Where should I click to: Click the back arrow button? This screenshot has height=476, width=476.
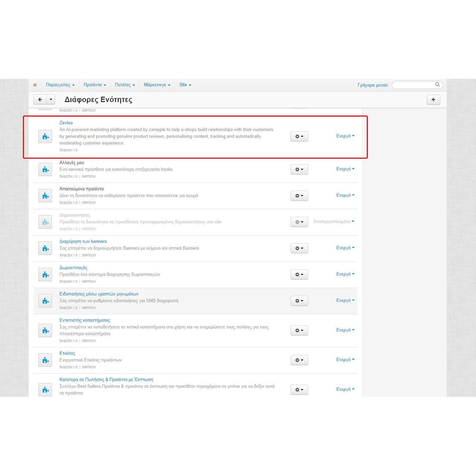click(40, 99)
